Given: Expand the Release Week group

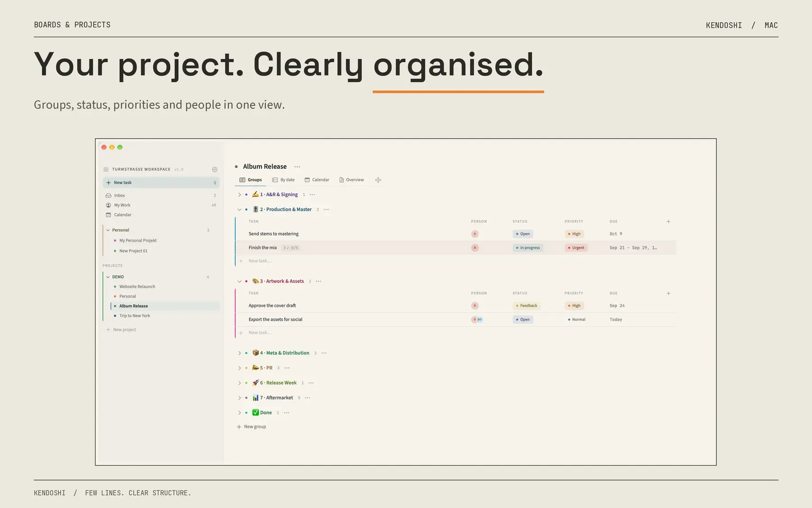Looking at the screenshot, I should [240, 383].
